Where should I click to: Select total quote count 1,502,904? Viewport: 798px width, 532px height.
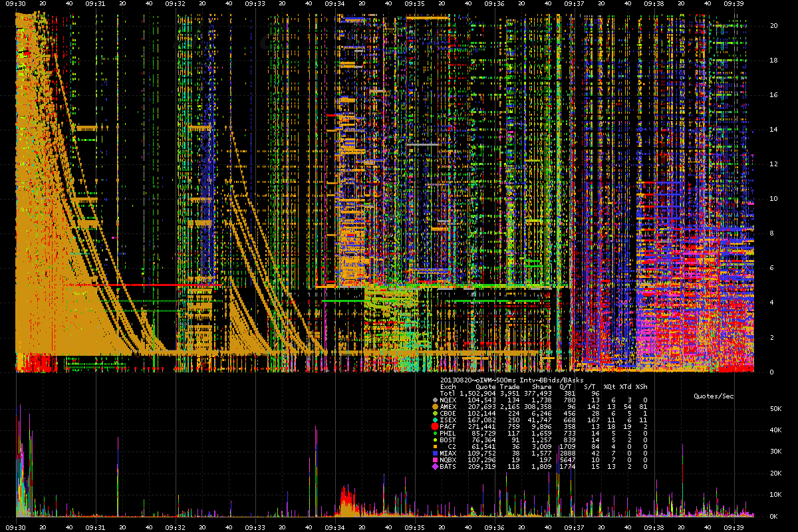[477, 393]
